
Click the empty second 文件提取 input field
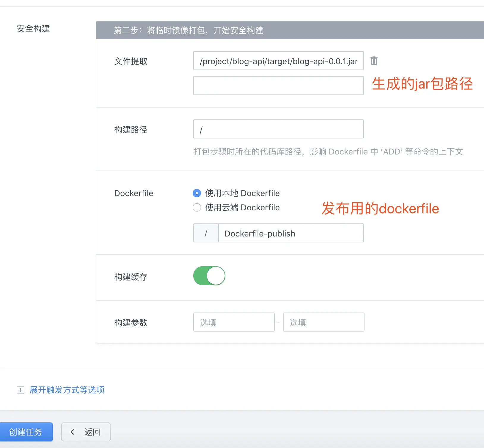278,86
